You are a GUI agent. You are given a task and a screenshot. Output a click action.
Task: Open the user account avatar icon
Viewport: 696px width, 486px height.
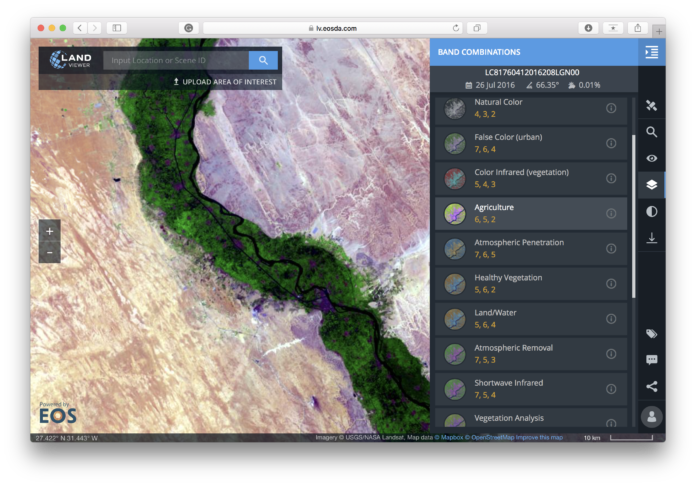(651, 415)
